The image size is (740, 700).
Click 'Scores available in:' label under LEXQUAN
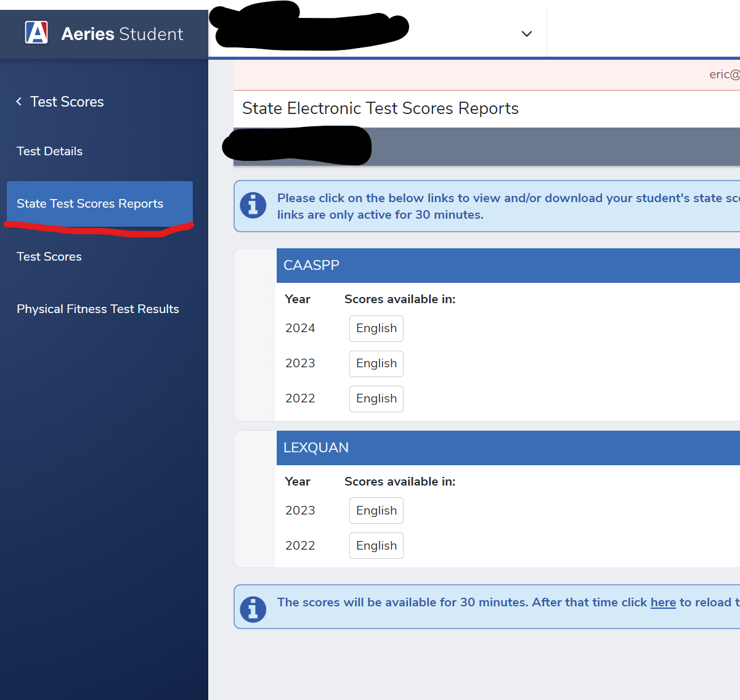(x=400, y=481)
